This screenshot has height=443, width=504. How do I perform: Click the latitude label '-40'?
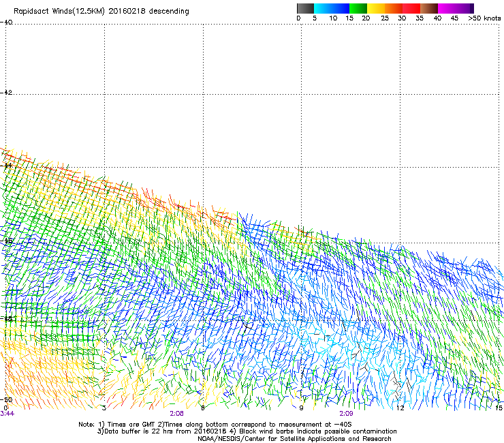point(6,22)
